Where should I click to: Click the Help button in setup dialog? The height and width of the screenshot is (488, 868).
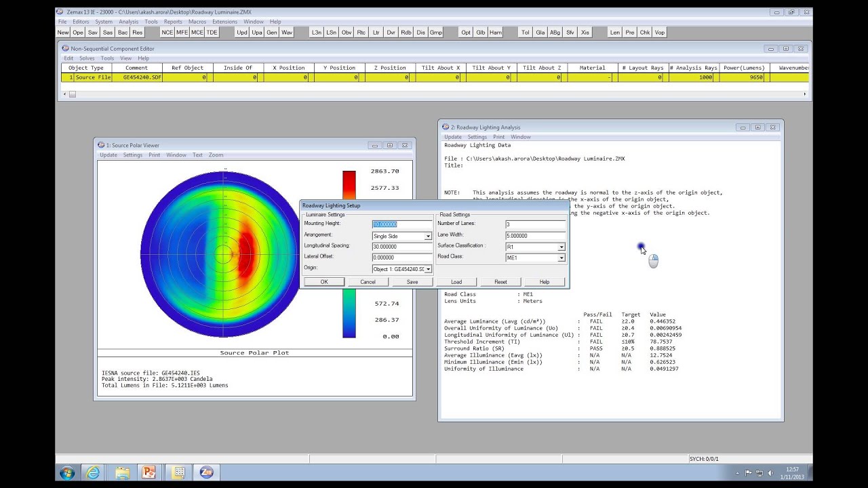pos(545,282)
